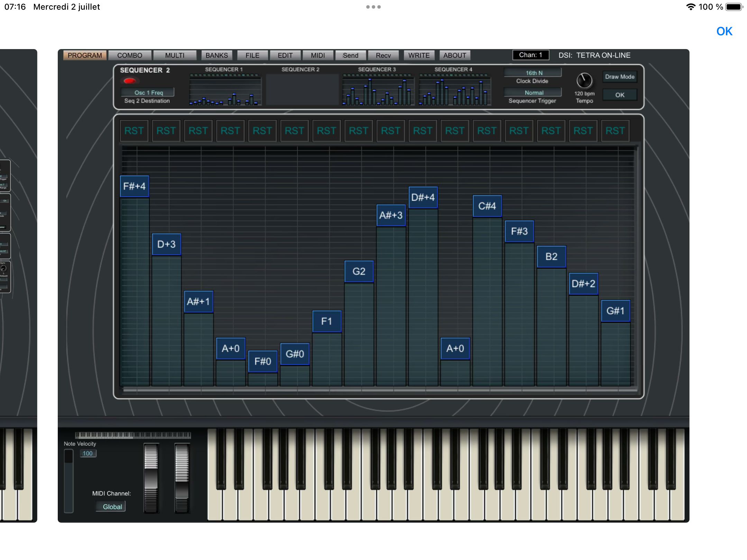Open the Osc 1 Freq destination dropdown
The width and height of the screenshot is (747, 560).
point(148,92)
